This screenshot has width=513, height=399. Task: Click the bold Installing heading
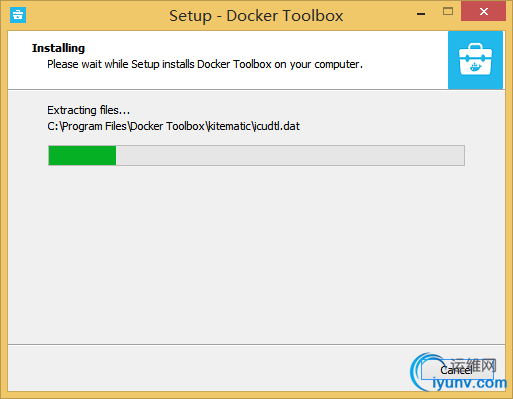58,48
